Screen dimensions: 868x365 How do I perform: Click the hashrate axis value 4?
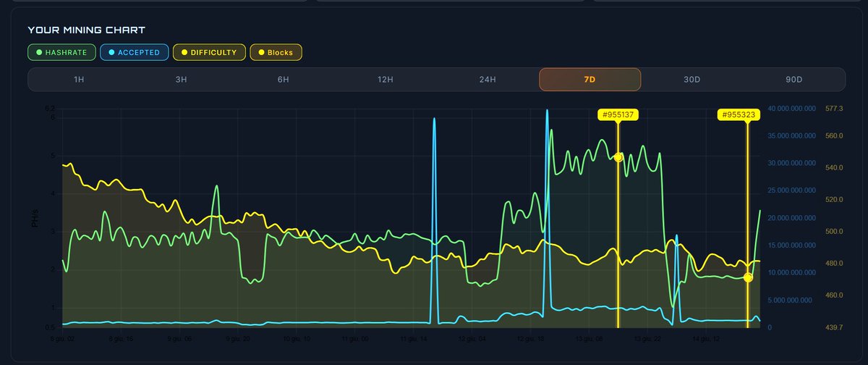point(53,193)
